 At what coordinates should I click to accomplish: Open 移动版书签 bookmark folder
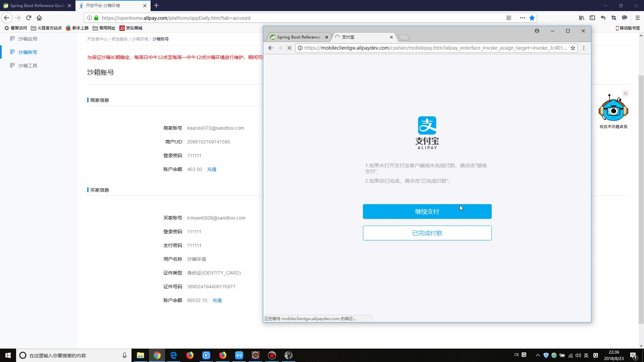tap(628, 28)
